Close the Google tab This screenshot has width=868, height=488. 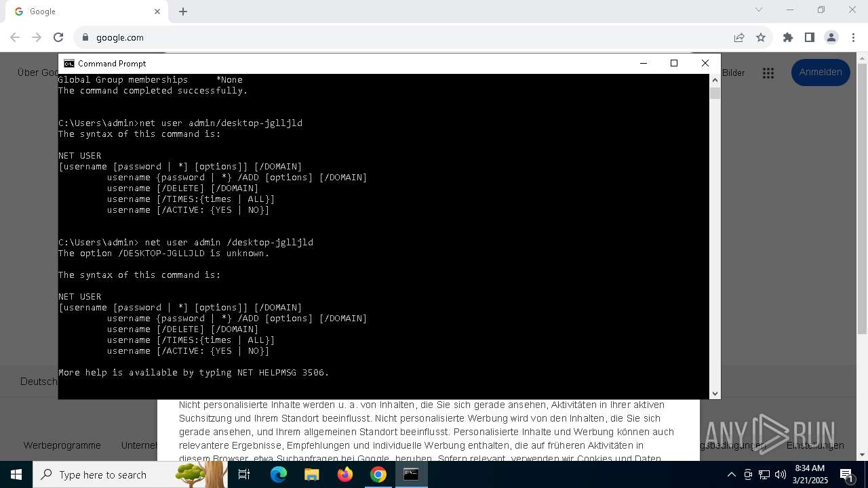point(157,12)
